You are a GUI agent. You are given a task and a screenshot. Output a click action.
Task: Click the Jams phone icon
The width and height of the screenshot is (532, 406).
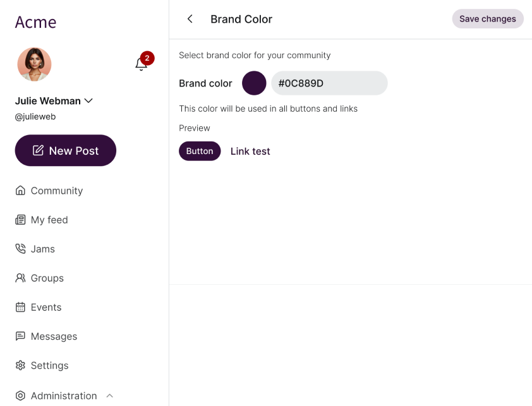20,249
